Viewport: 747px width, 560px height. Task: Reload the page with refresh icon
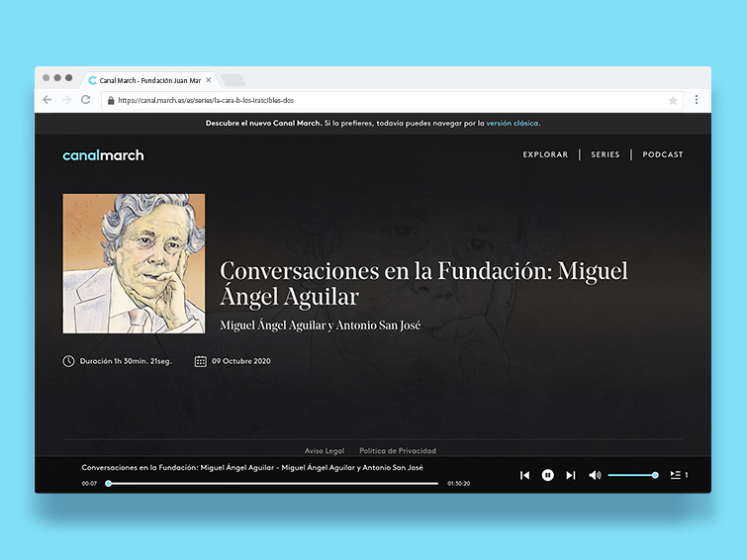(86, 100)
